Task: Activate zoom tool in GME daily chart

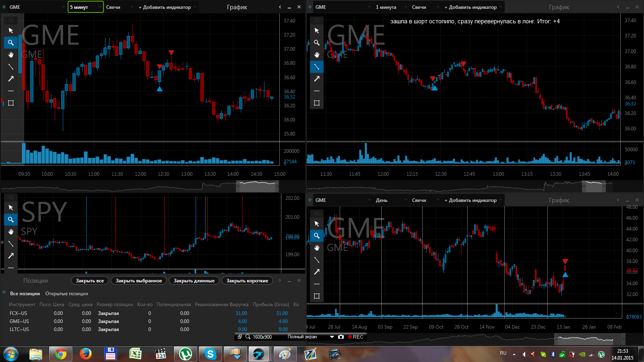Action: [317, 236]
